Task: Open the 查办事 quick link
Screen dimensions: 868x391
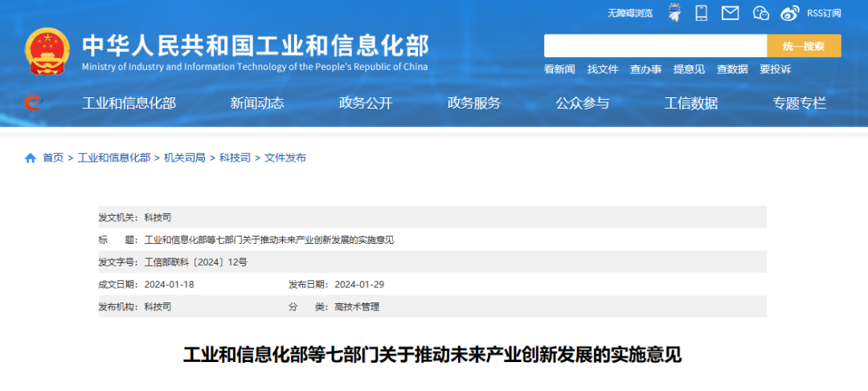Action: tap(645, 69)
